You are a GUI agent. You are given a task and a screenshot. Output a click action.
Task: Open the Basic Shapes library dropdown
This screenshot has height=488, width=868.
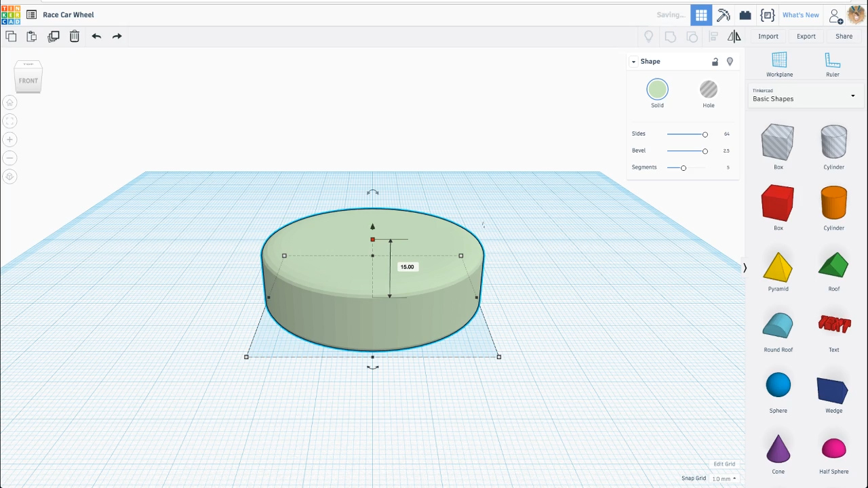(x=804, y=96)
